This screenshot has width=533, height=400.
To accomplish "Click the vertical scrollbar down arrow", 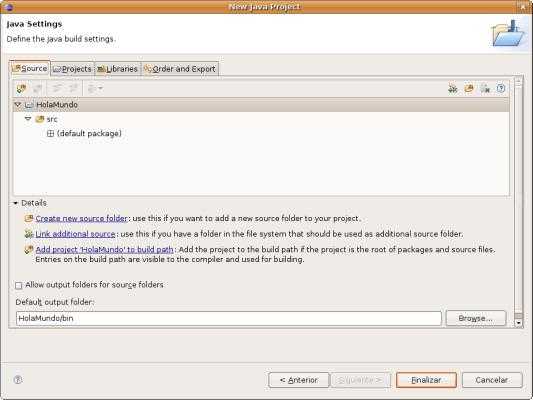I will point(518,323).
